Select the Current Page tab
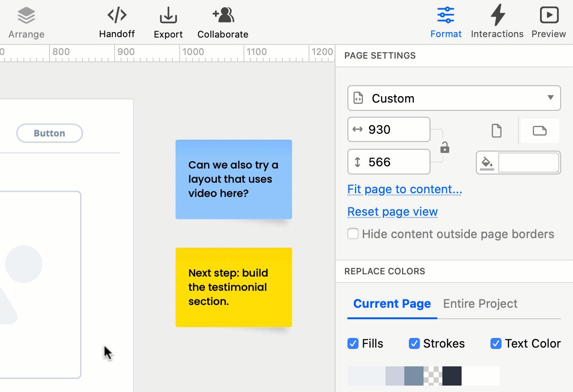Image resolution: width=573 pixels, height=392 pixels. point(391,304)
